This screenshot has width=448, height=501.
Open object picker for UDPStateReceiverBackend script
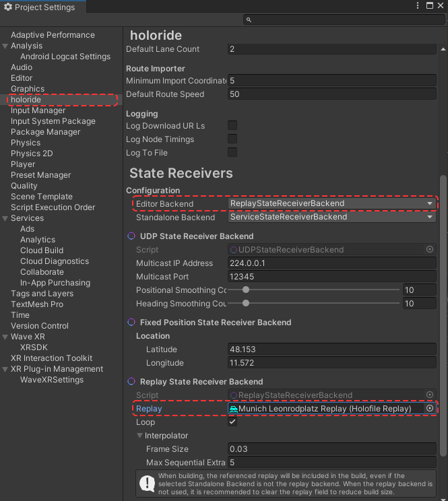pos(430,249)
